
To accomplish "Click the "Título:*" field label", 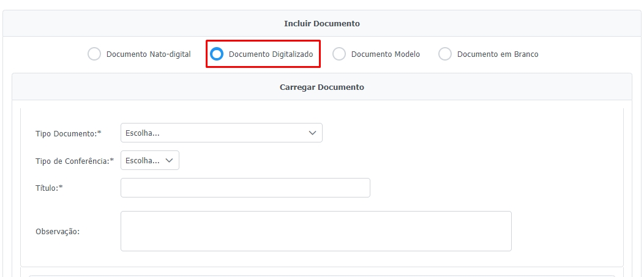I will click(x=50, y=188).
